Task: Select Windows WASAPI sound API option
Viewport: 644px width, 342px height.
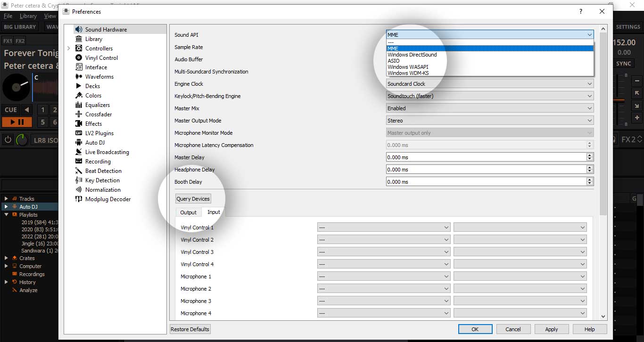Action: click(x=408, y=67)
